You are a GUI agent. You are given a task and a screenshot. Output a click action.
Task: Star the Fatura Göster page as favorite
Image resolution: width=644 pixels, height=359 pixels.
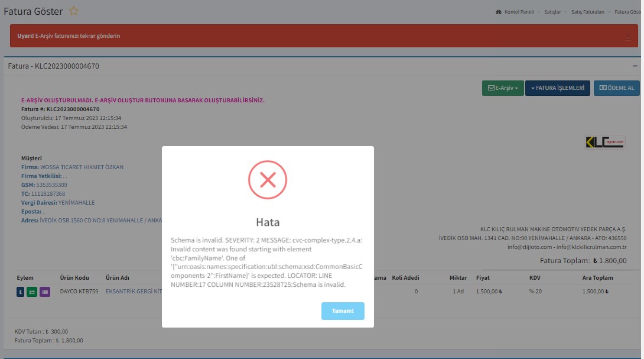pos(74,11)
